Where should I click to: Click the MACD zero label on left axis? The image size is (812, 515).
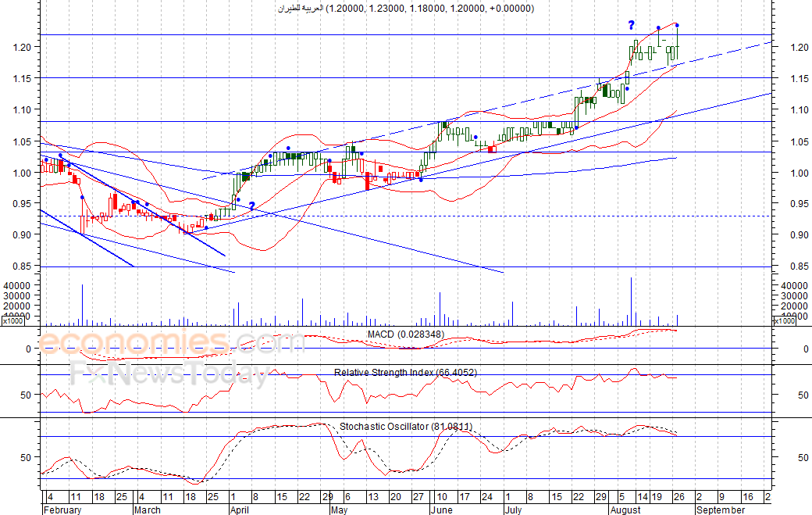(x=28, y=349)
